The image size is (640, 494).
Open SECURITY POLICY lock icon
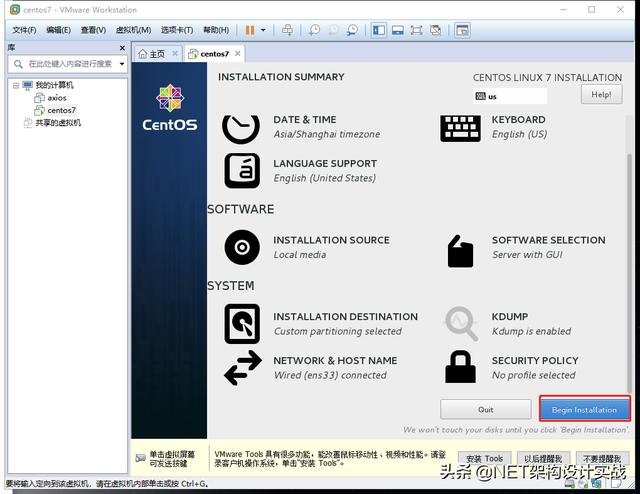pos(460,367)
